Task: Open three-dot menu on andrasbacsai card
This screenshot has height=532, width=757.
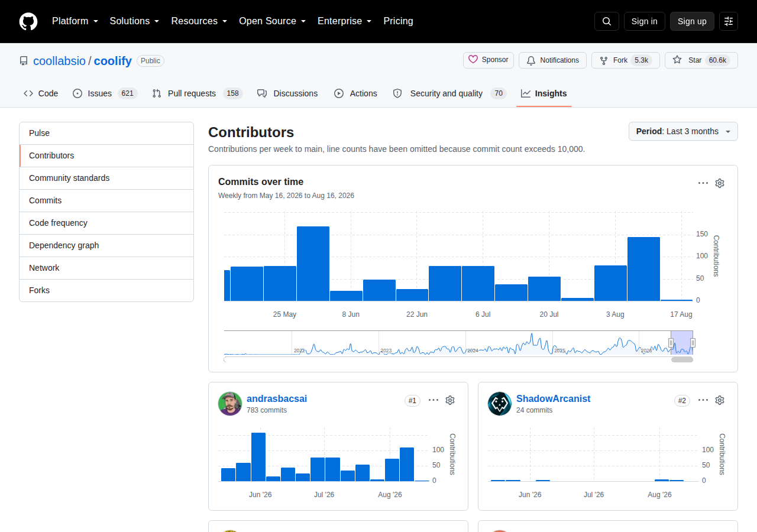Action: (x=434, y=400)
